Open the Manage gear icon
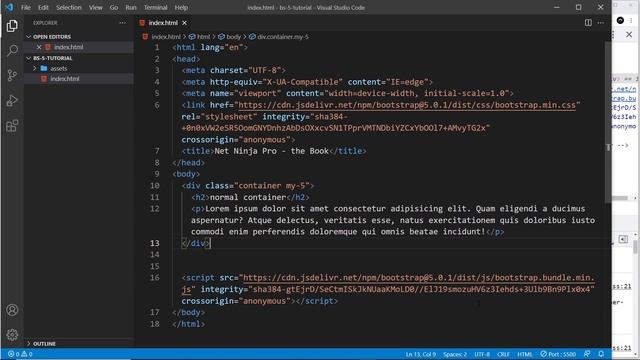This screenshot has width=640, height=360. [12, 335]
